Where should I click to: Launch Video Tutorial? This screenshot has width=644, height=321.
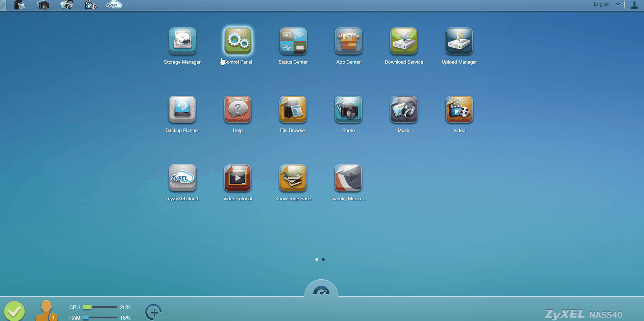click(238, 178)
